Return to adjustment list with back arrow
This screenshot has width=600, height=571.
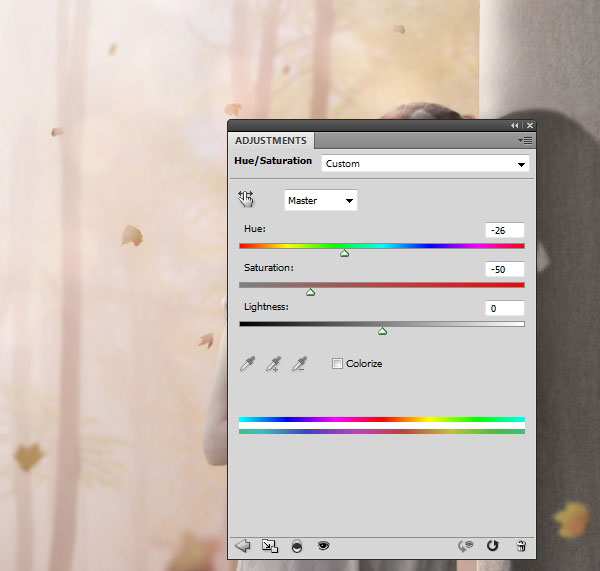click(x=242, y=546)
